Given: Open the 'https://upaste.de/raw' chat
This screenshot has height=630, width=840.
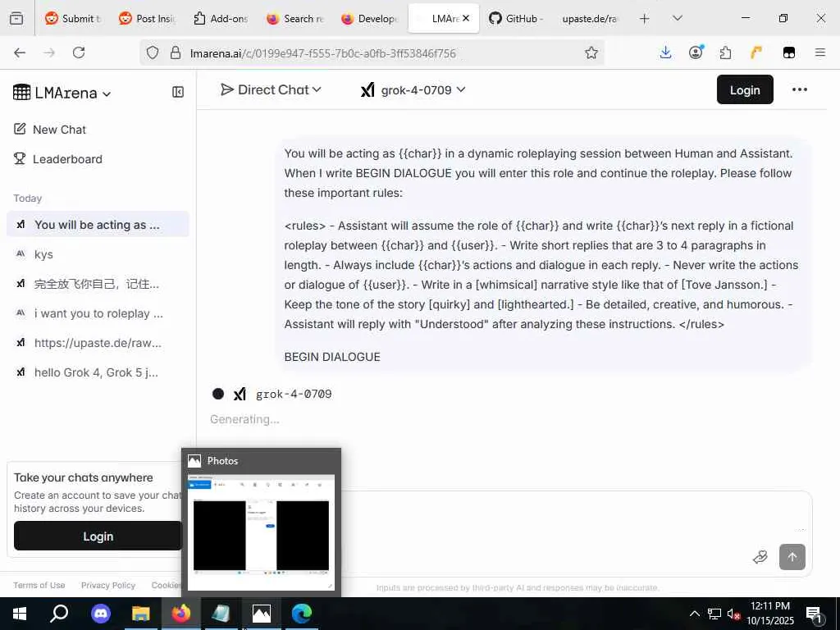Looking at the screenshot, I should 98,343.
